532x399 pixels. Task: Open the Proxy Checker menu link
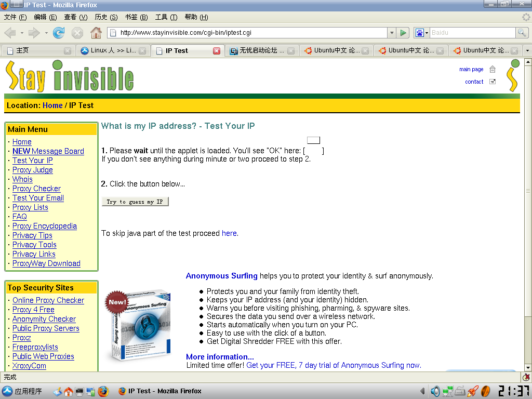click(37, 188)
